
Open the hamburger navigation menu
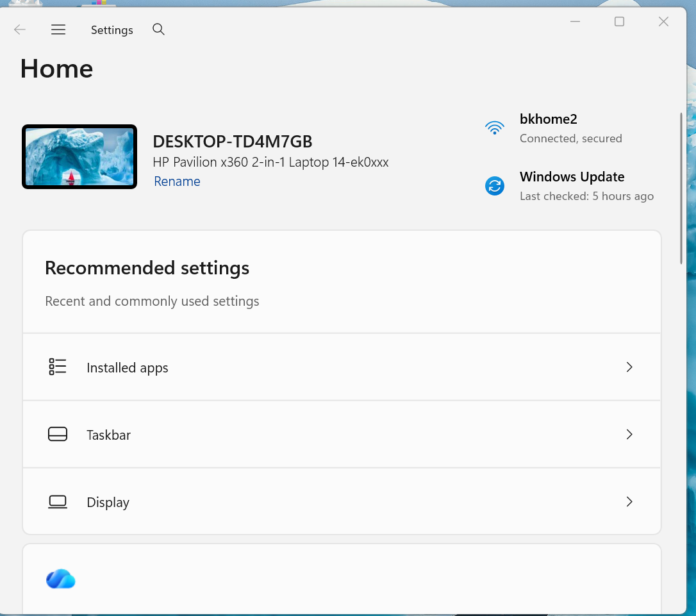point(58,29)
